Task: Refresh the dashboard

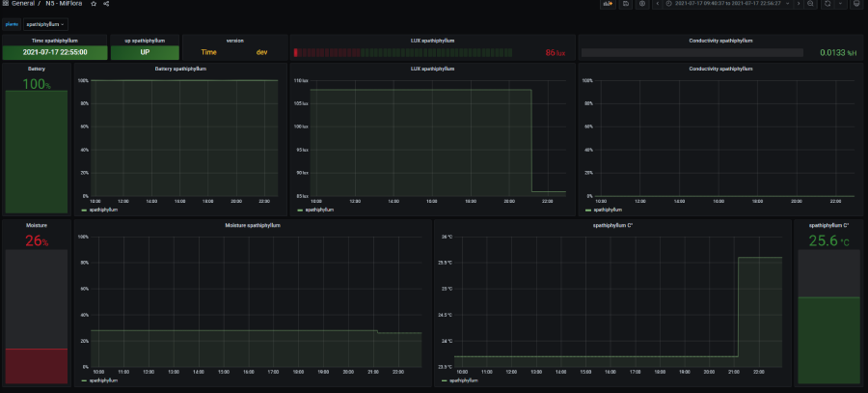Action: click(x=827, y=4)
